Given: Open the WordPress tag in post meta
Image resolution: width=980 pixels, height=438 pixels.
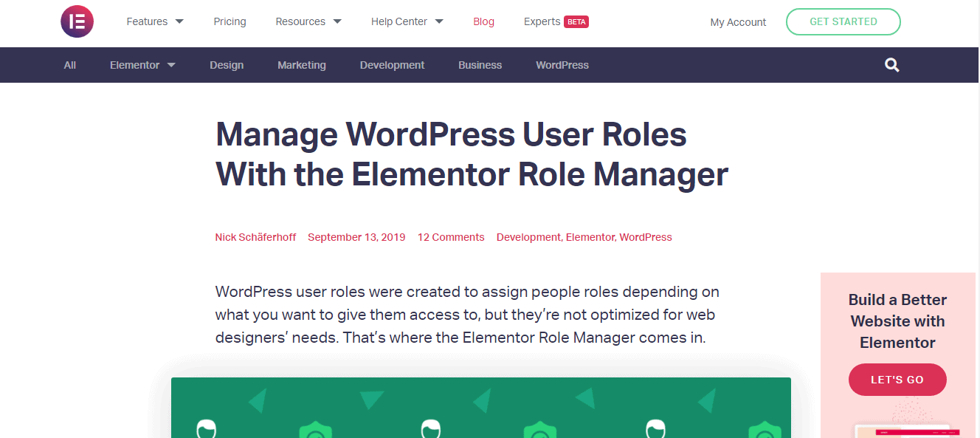Looking at the screenshot, I should pyautogui.click(x=646, y=237).
